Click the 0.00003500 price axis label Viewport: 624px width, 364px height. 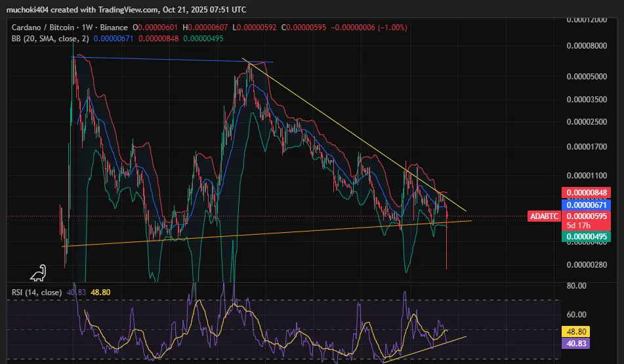point(587,100)
